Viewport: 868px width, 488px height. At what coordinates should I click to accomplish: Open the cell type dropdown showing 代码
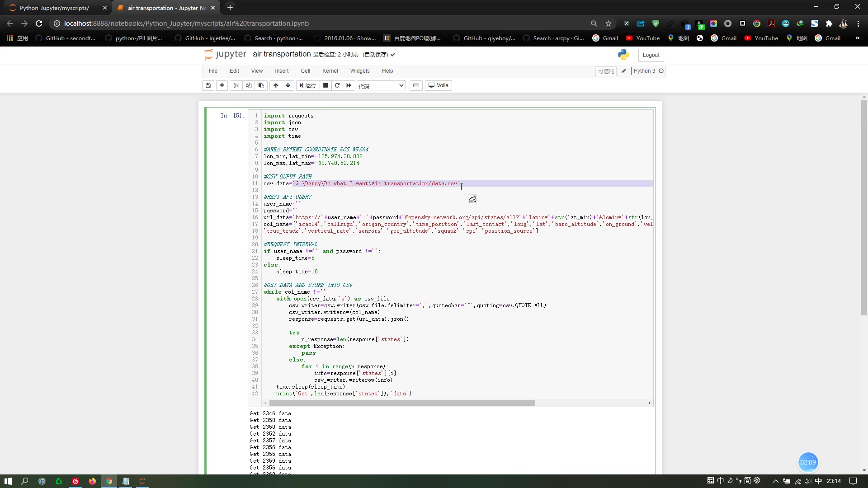click(x=381, y=86)
